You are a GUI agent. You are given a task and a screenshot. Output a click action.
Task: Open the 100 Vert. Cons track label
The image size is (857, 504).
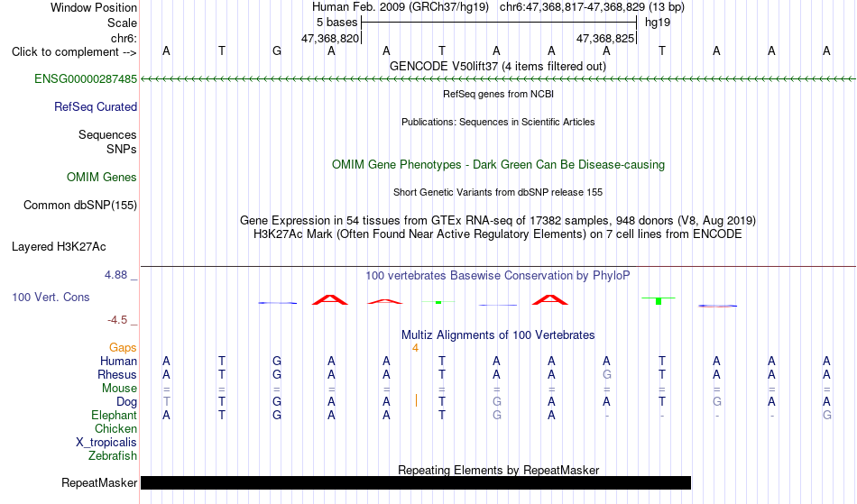pyautogui.click(x=51, y=297)
